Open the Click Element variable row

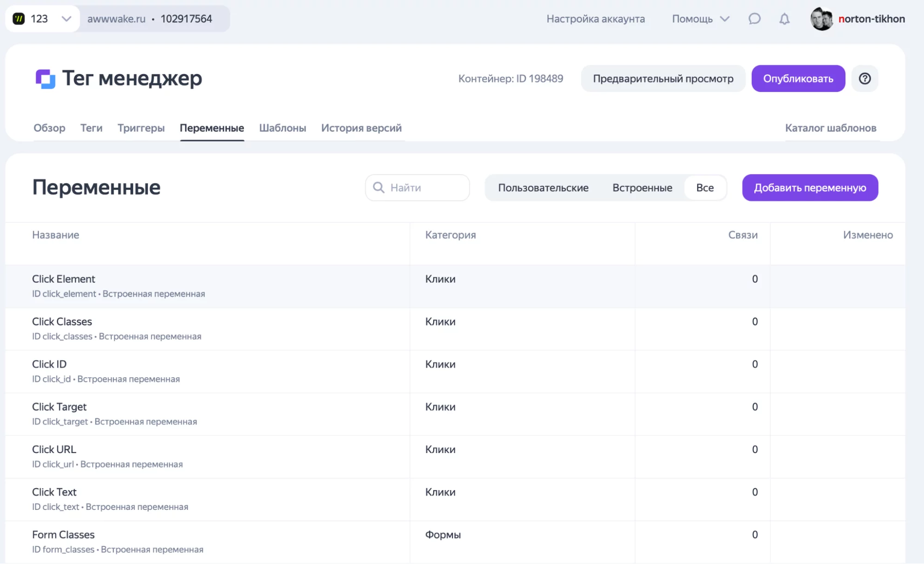tap(64, 279)
